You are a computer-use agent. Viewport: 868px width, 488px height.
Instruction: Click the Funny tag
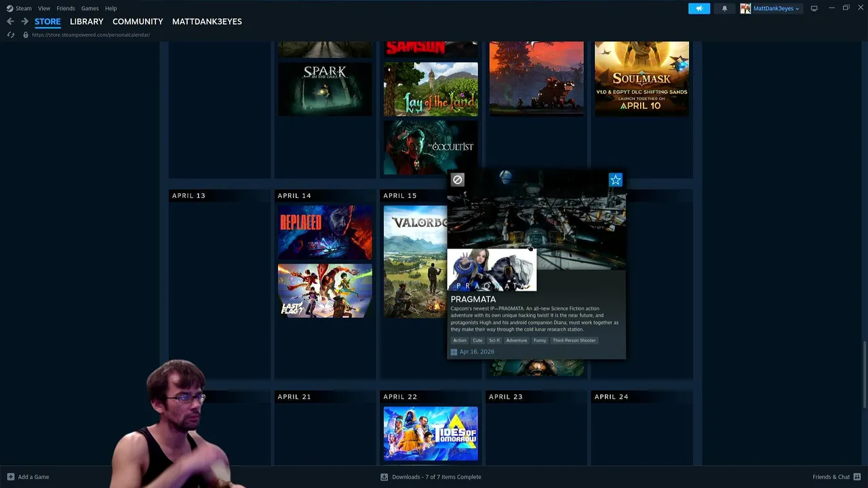(x=540, y=340)
